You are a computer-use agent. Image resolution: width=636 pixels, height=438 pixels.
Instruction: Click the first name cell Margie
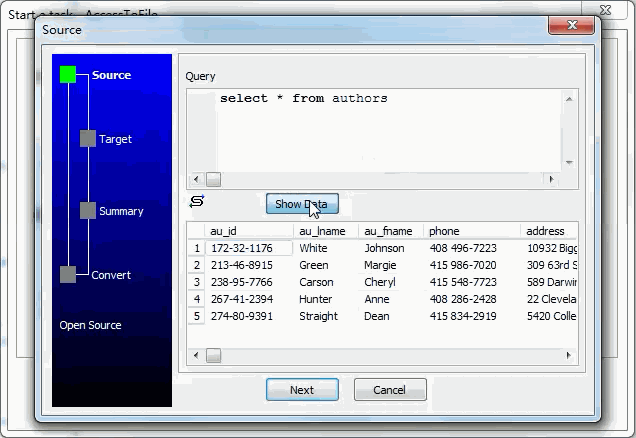click(x=391, y=265)
